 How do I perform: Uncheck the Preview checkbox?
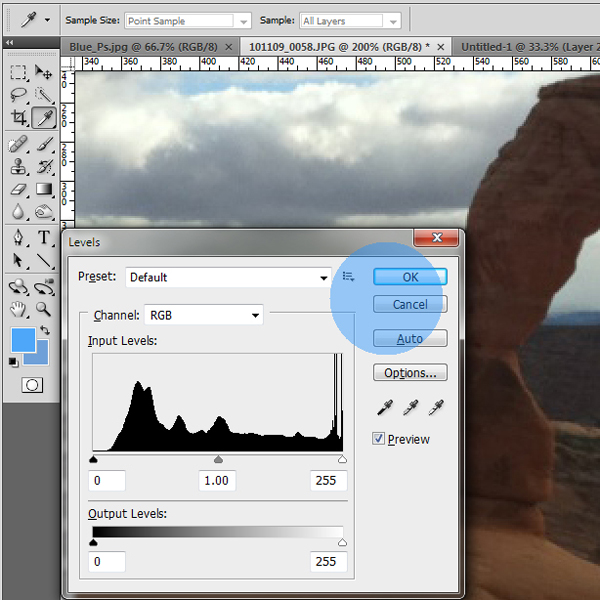click(379, 439)
